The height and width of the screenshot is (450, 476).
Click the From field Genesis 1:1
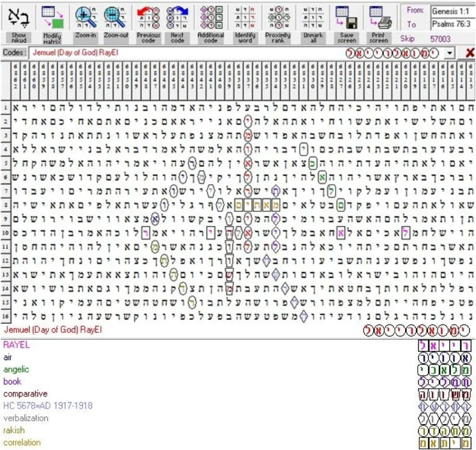pos(452,11)
